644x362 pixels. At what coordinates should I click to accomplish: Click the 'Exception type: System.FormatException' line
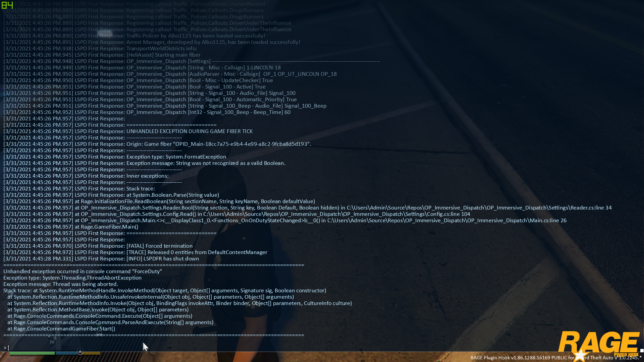click(176, 157)
